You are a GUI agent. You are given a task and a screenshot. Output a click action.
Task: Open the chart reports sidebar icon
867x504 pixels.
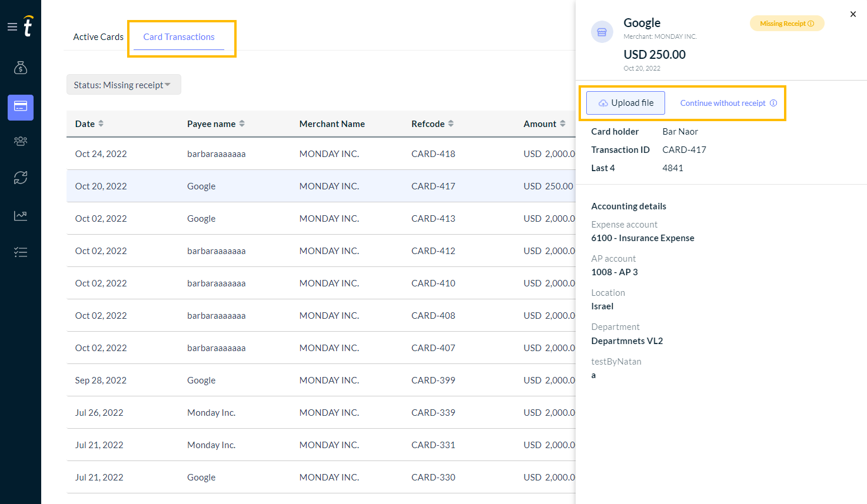click(x=21, y=216)
